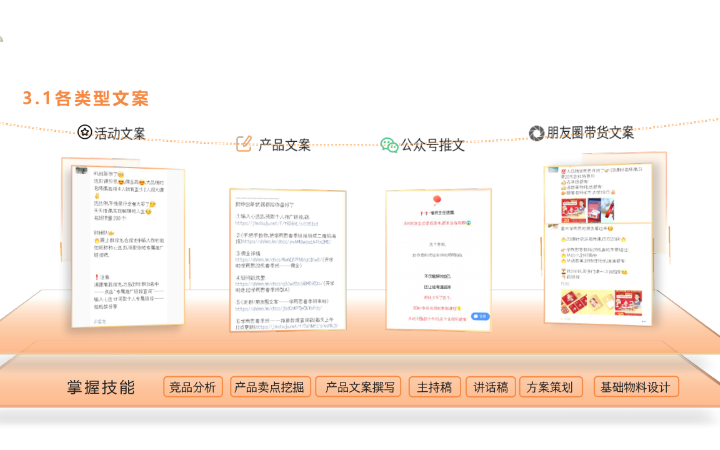Click the red balloon image in 公众号推文 card
720x450 pixels.
coord(438,201)
